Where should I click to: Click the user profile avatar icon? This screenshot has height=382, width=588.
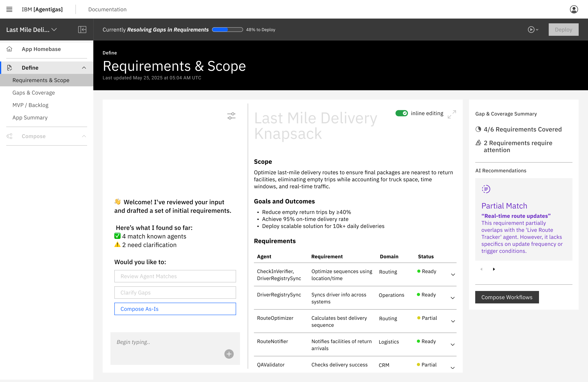click(574, 9)
